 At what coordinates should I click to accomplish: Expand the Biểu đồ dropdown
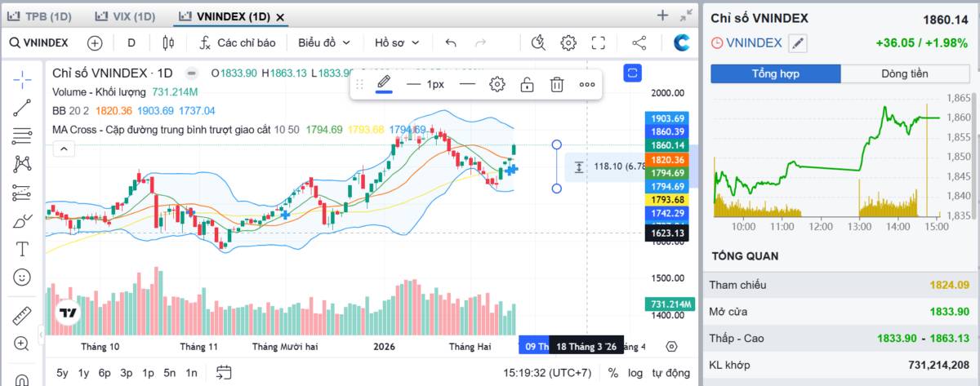[324, 42]
